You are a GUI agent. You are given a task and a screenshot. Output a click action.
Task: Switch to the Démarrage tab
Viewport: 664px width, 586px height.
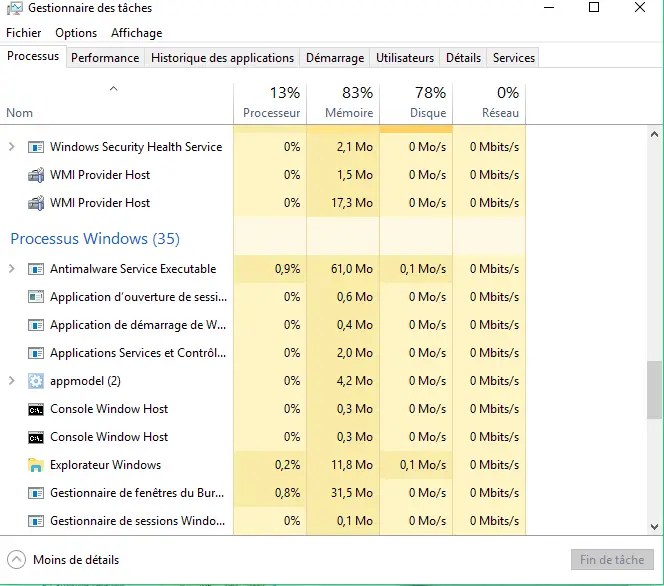pyautogui.click(x=335, y=58)
